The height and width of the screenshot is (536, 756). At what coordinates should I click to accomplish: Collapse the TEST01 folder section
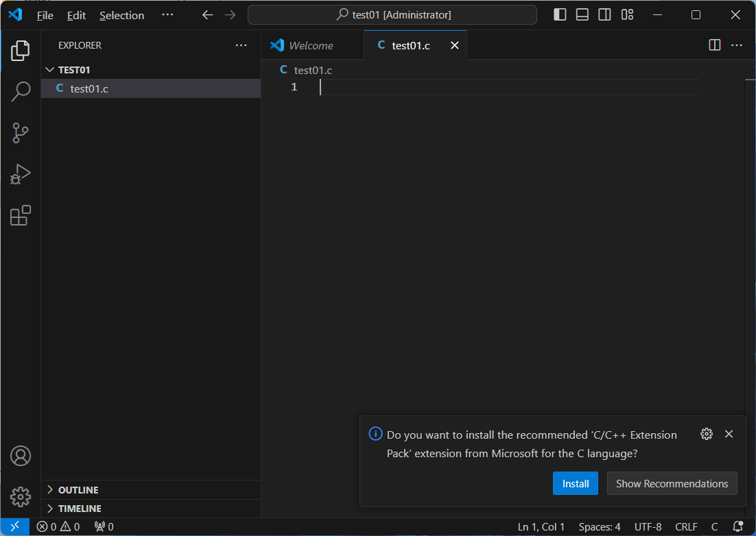tap(151, 70)
